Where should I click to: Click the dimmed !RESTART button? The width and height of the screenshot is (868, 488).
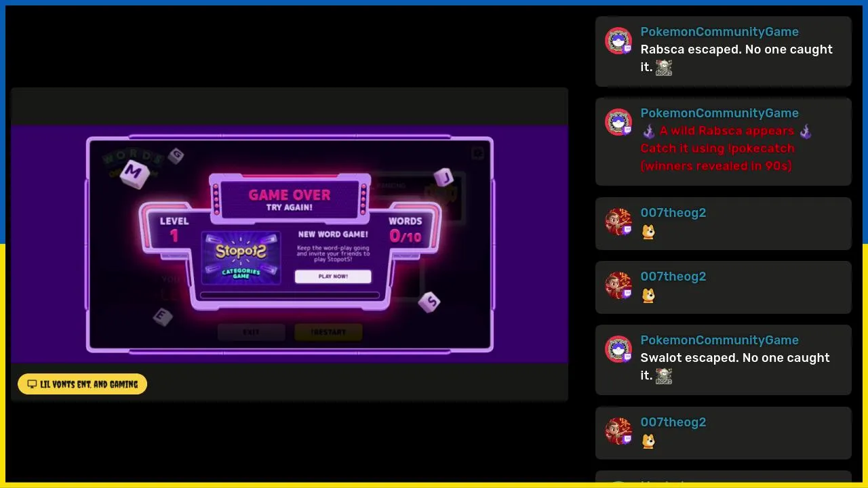click(328, 332)
